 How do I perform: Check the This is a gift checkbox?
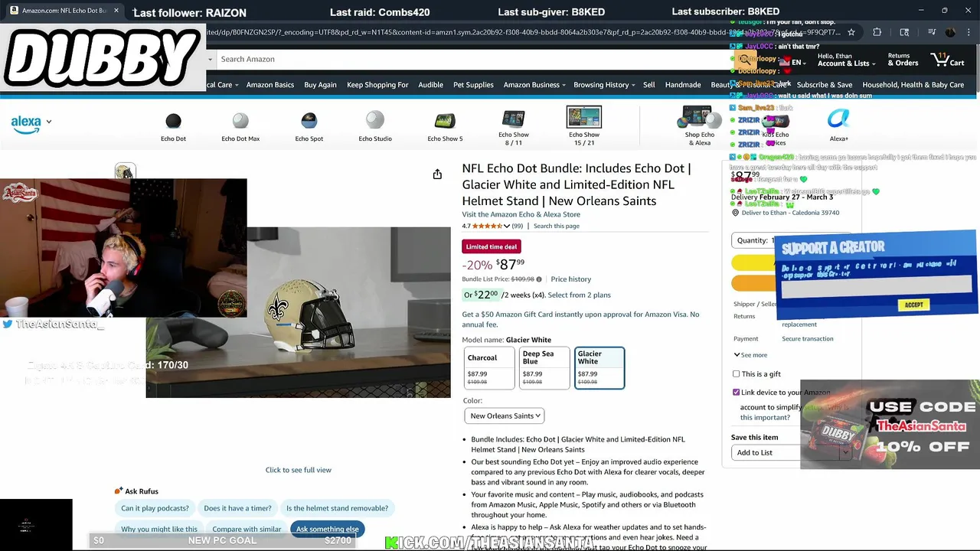coord(737,374)
